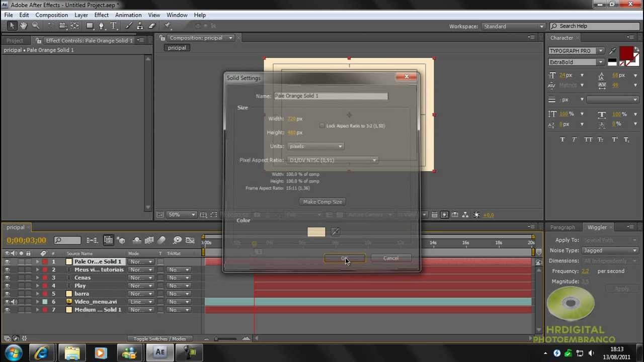Click the Brainstorm icon in timeline
Viewport: 644px width, 362px height.
click(177, 240)
